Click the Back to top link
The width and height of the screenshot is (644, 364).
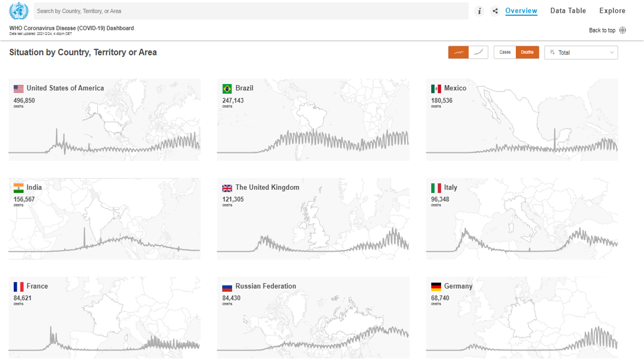point(602,30)
